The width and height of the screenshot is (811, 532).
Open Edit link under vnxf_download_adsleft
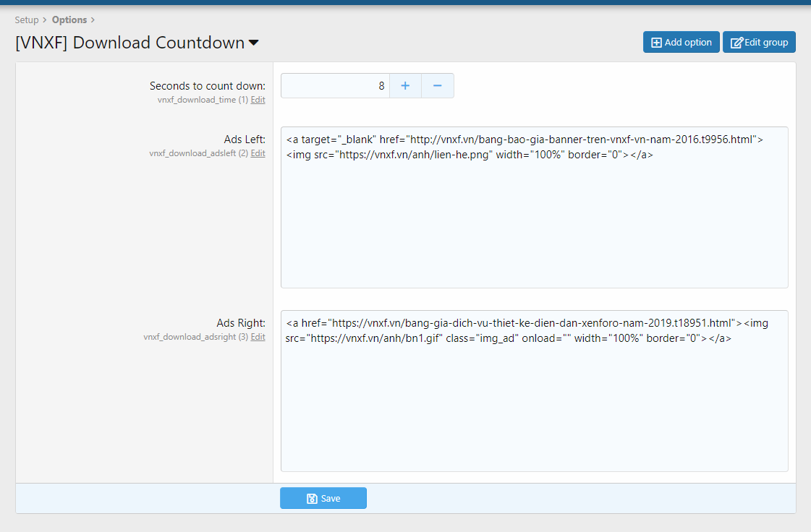tap(258, 153)
